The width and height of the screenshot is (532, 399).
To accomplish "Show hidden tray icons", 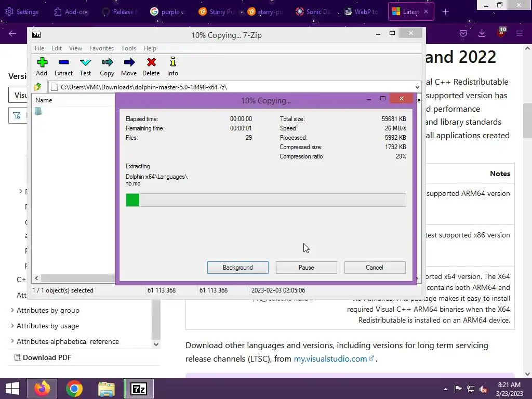I will coord(445,389).
